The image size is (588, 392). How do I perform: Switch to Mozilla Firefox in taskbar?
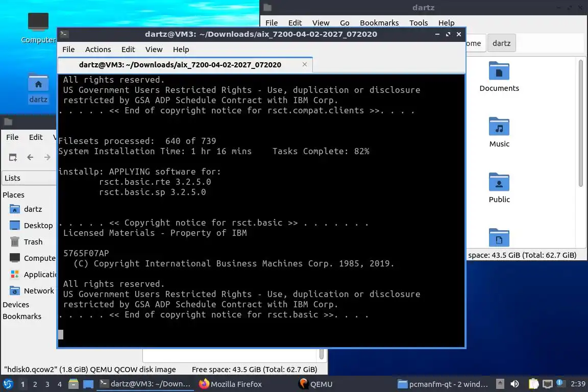[230, 384]
